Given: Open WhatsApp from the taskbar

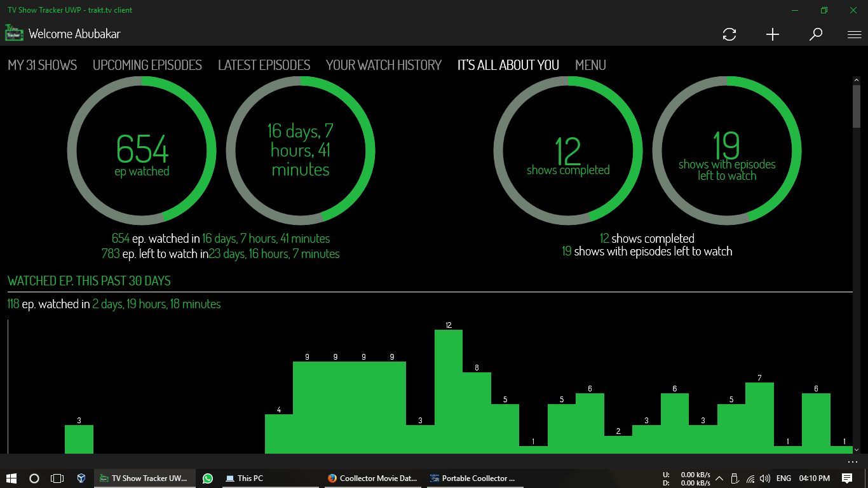Looking at the screenshot, I should click(208, 478).
